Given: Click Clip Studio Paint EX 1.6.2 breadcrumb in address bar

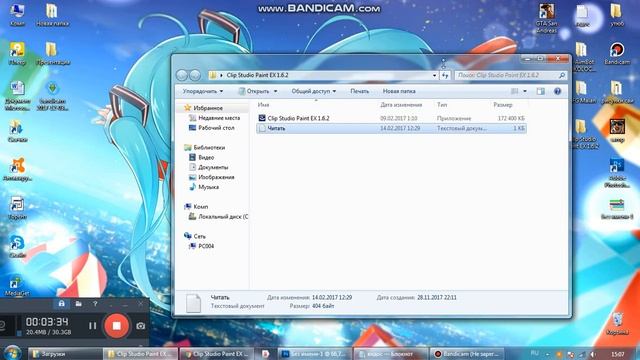Looking at the screenshot, I should click(257, 76).
